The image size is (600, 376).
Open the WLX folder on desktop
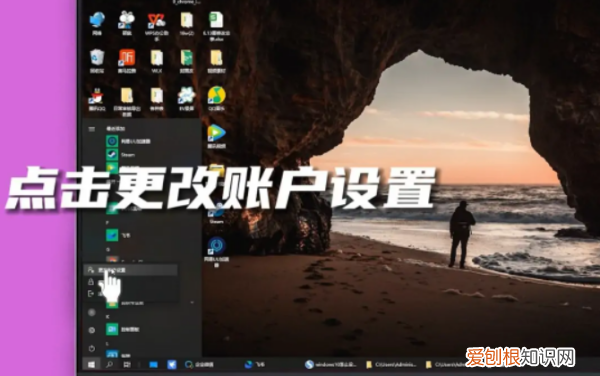157,61
